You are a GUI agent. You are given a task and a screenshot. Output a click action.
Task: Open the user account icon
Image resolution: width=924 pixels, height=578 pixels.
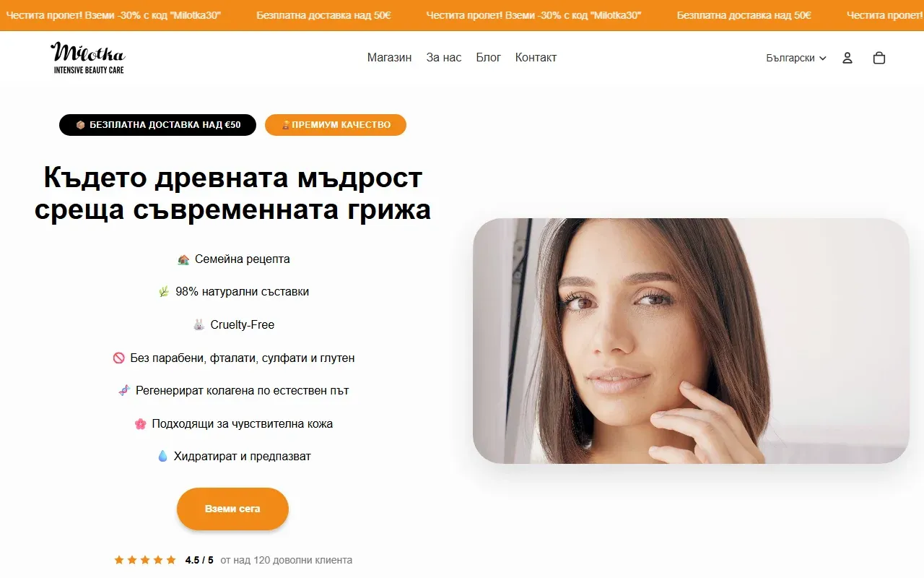(x=847, y=58)
